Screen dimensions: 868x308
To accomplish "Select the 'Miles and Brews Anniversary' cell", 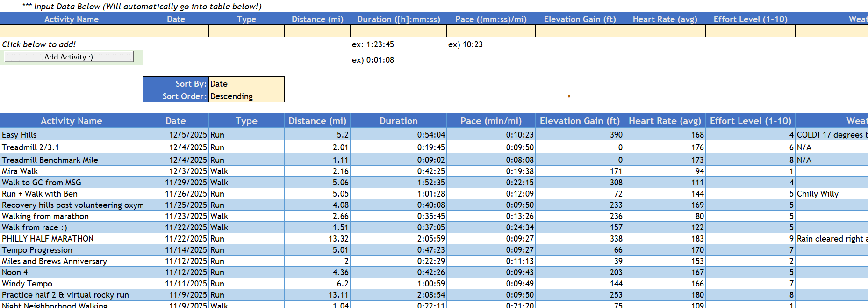I will pos(72,261).
